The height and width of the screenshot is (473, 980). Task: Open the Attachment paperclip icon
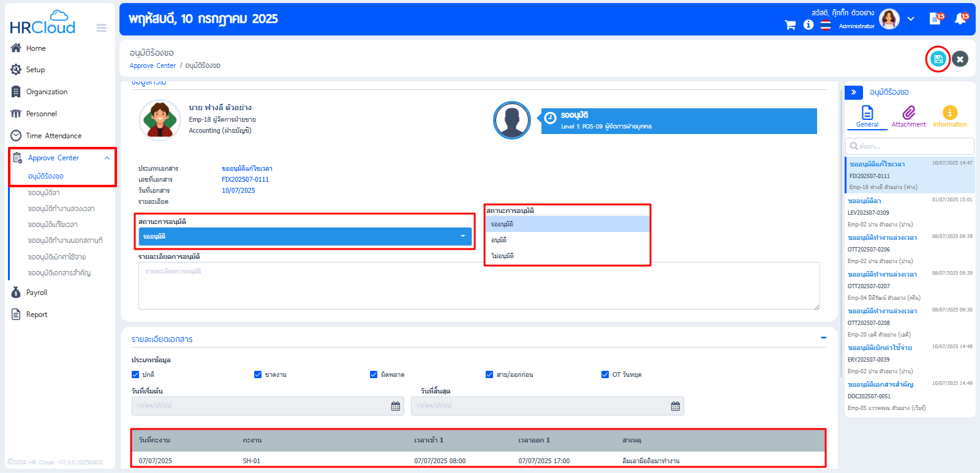coord(908,113)
